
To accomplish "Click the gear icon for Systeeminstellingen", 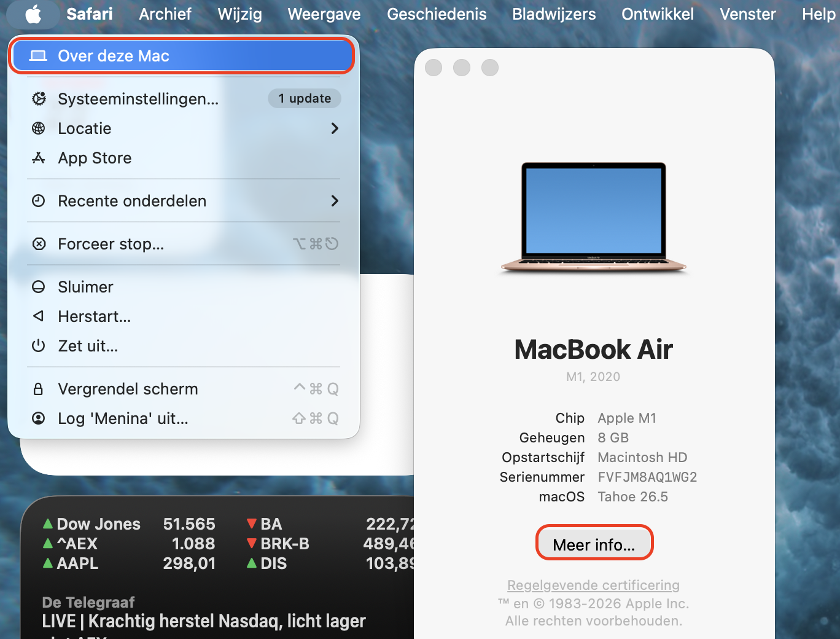I will 39,99.
